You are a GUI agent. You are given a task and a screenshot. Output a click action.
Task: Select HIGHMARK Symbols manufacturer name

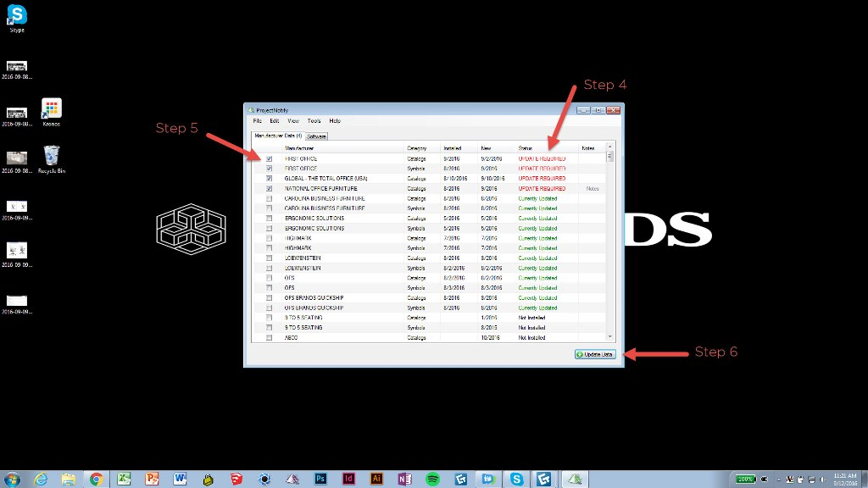point(298,248)
